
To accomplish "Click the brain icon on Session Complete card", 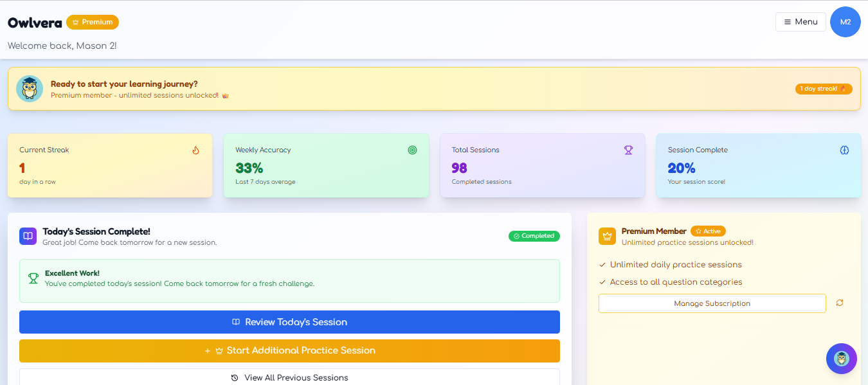I will click(x=844, y=150).
